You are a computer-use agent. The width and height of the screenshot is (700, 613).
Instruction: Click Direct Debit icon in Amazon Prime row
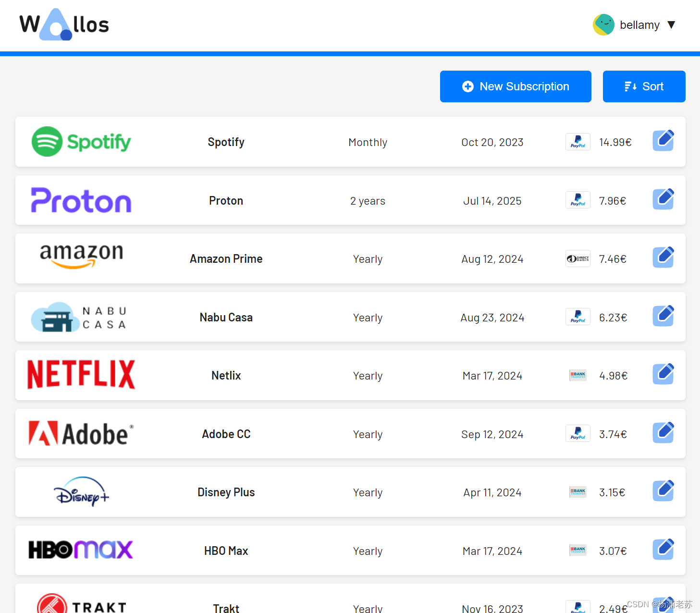tap(578, 258)
